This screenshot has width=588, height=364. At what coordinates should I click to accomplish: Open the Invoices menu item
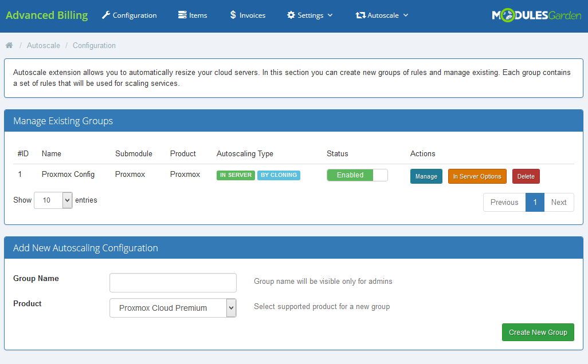(x=248, y=15)
